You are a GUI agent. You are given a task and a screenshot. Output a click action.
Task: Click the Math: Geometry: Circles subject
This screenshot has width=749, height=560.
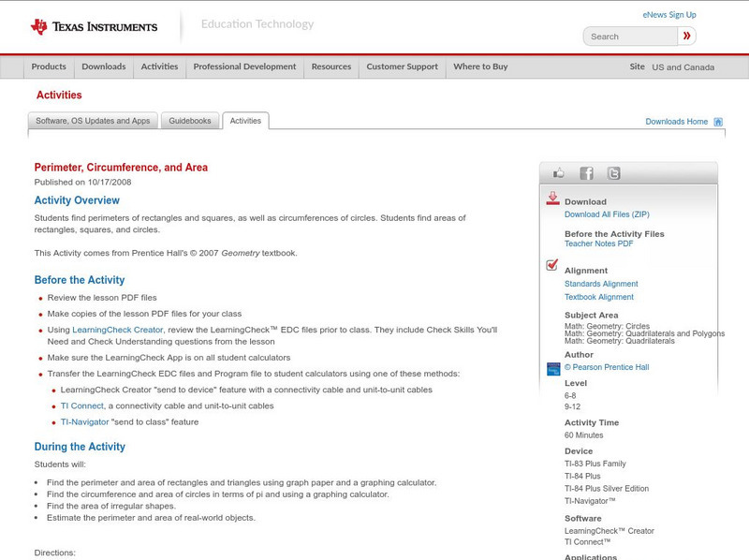coord(607,326)
